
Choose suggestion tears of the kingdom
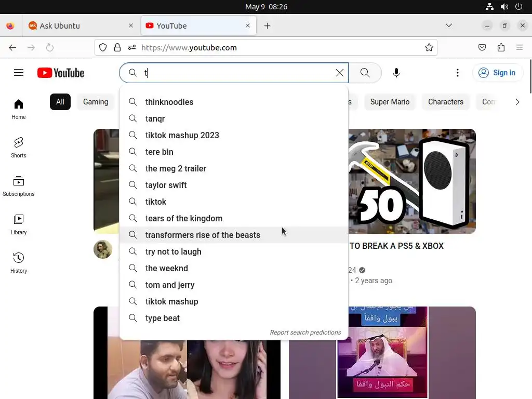pos(234,218)
